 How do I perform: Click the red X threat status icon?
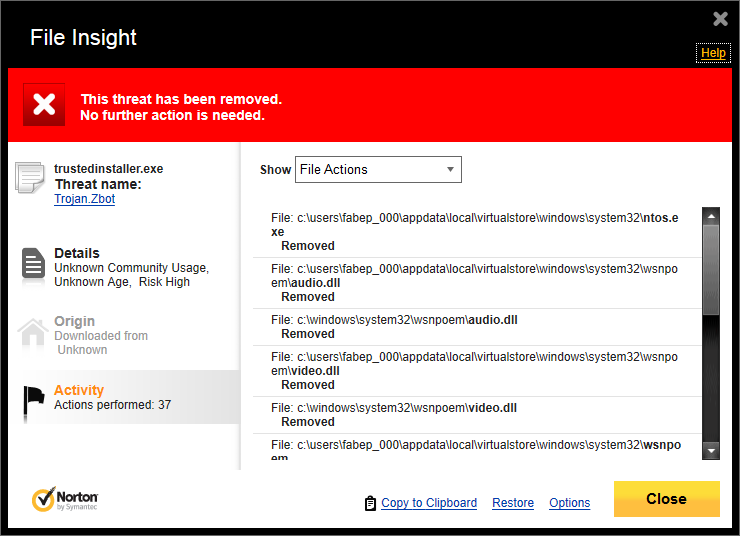coord(44,105)
